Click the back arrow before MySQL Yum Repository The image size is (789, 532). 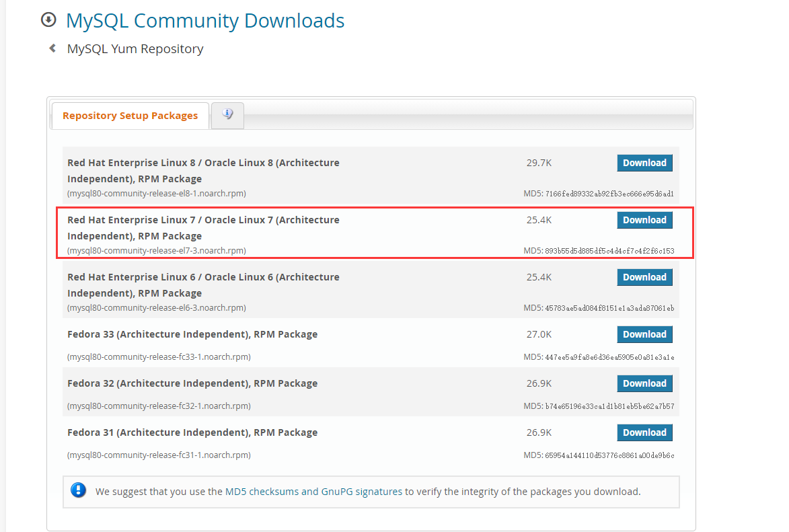[52, 48]
